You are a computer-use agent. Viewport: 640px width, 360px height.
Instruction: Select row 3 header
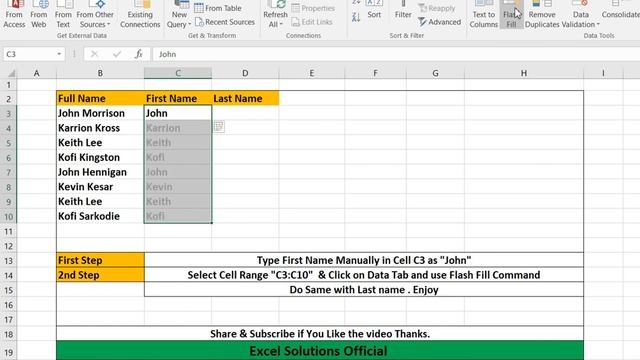[8, 113]
